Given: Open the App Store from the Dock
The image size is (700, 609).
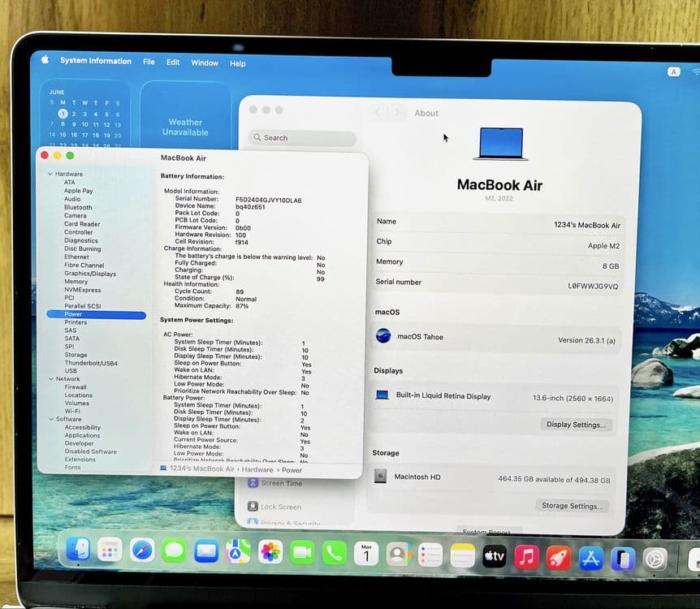Looking at the screenshot, I should pyautogui.click(x=590, y=558).
